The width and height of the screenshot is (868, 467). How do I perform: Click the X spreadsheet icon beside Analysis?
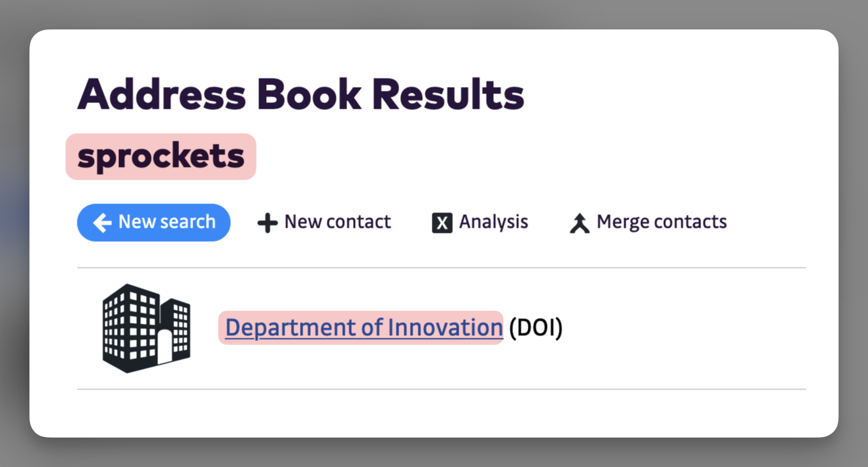[x=442, y=223]
